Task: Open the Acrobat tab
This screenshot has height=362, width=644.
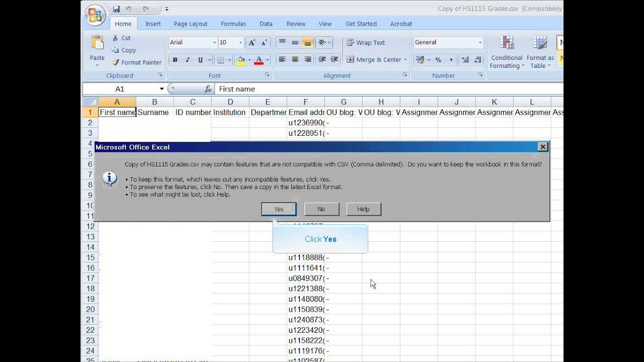Action: (x=401, y=24)
